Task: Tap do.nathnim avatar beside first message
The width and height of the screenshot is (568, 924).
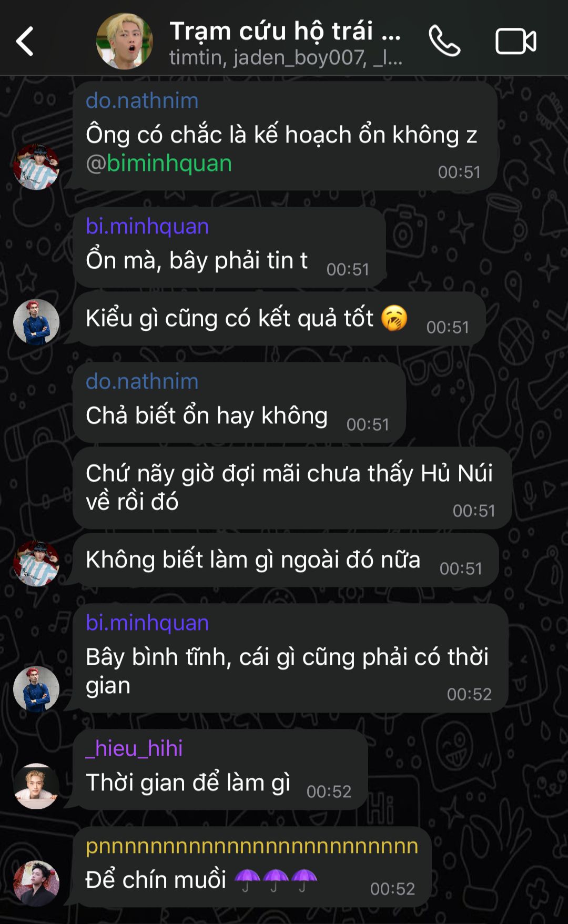Action: click(x=36, y=167)
